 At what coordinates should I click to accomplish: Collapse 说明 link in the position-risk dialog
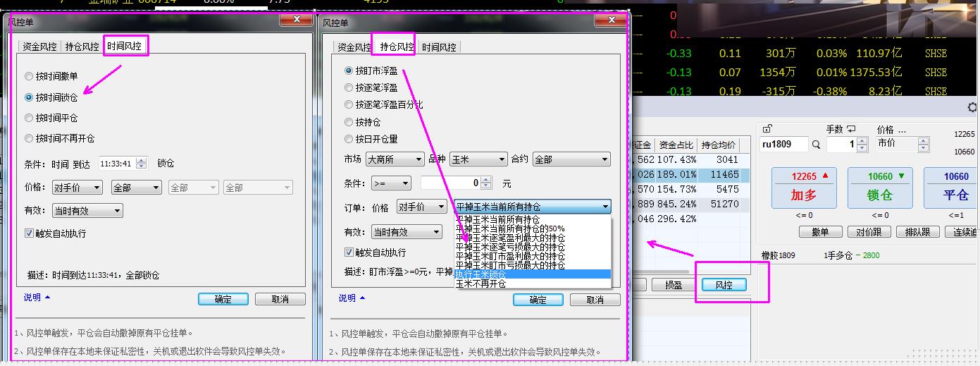pos(352,298)
